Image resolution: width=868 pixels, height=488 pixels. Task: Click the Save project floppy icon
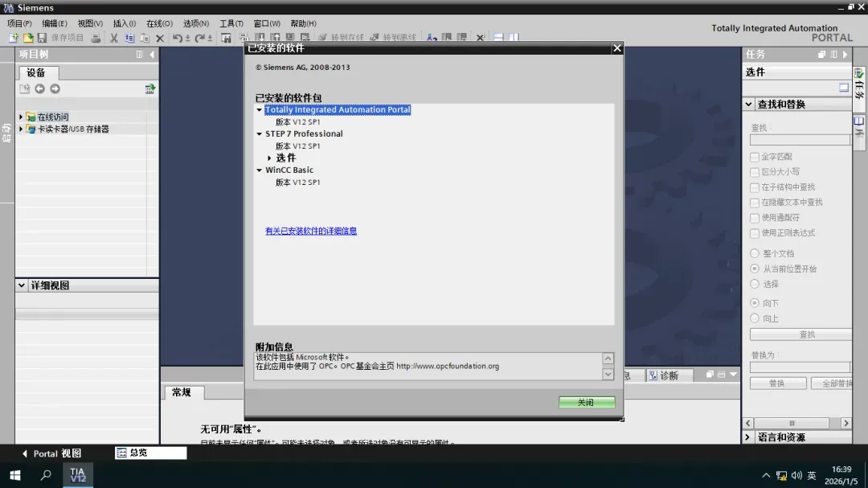(42, 38)
